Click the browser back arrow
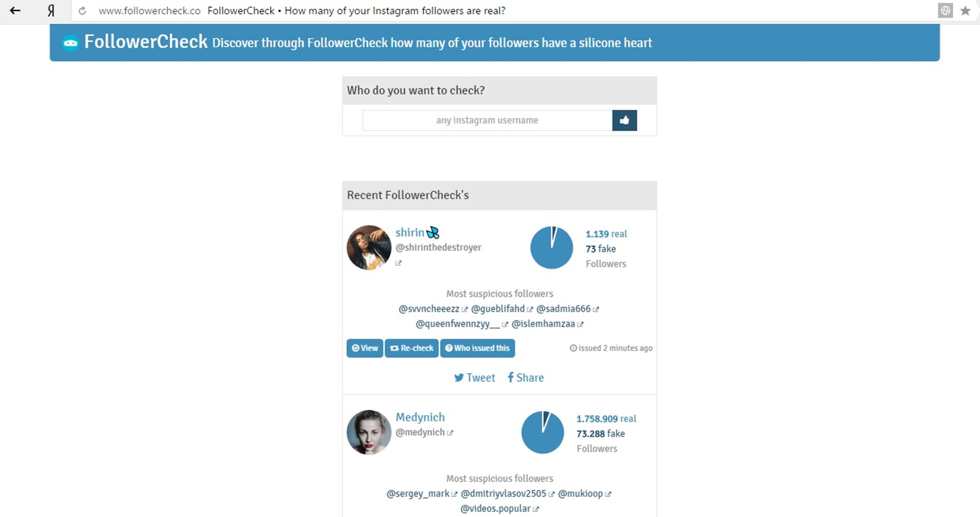980x517 pixels. point(15,10)
